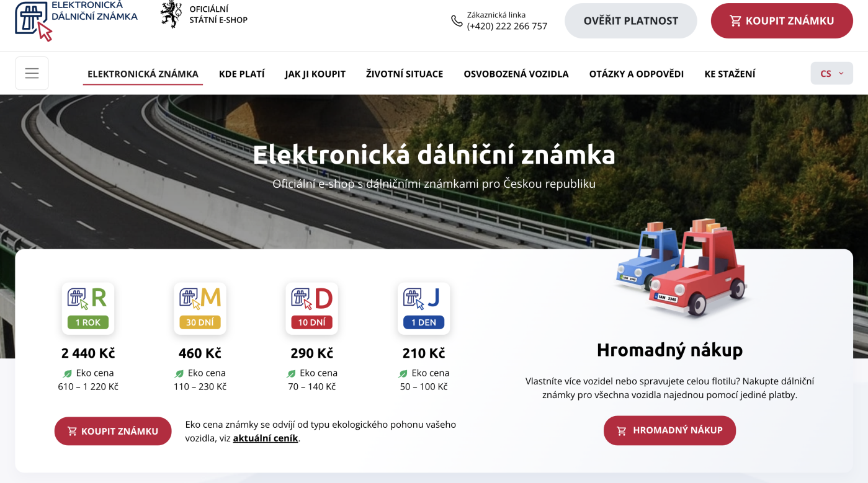Select the annual R vignette icon
This screenshot has height=483, width=868.
[87, 308]
